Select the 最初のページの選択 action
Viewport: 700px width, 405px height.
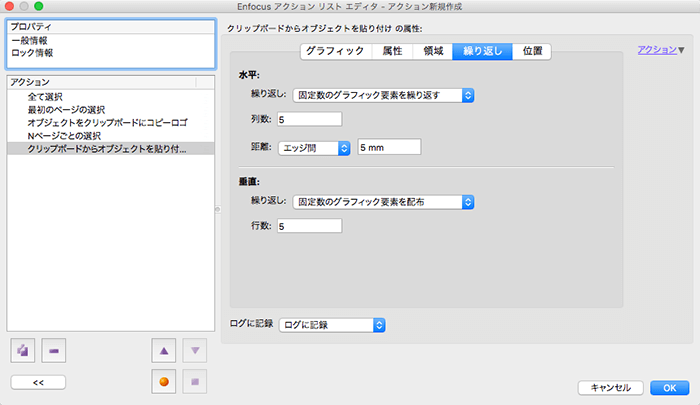point(111,109)
